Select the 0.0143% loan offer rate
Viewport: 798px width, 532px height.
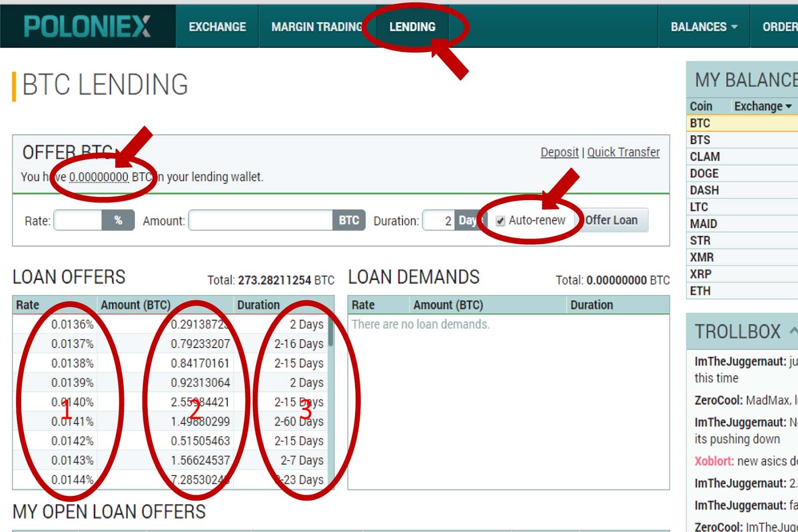coord(72,460)
